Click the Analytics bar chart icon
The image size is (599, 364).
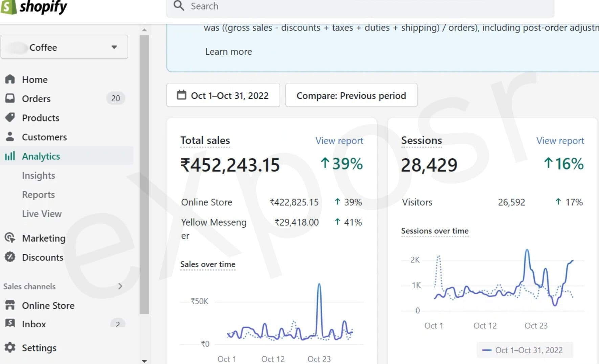(10, 156)
